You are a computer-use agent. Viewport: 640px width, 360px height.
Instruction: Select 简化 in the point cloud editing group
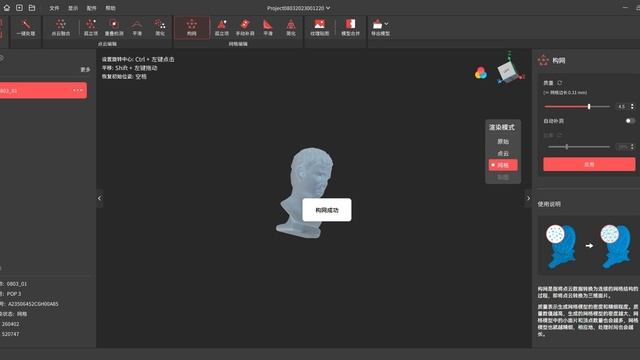160,27
